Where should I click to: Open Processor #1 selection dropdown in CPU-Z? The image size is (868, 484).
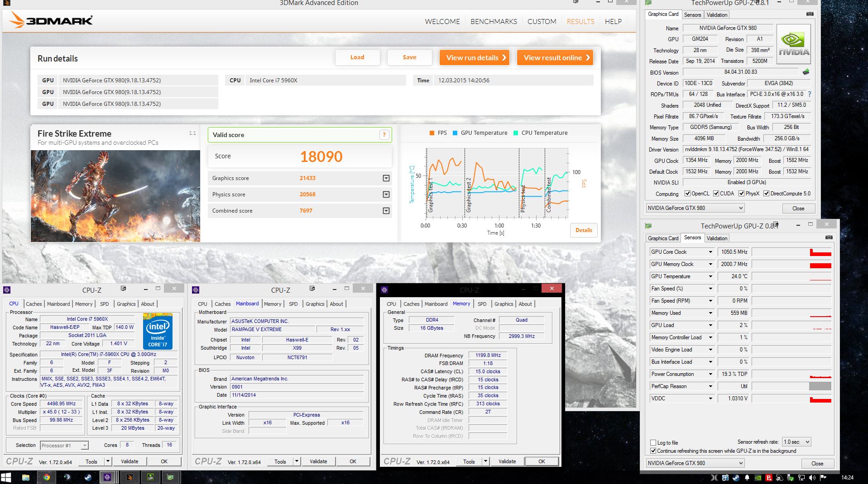pos(64,446)
